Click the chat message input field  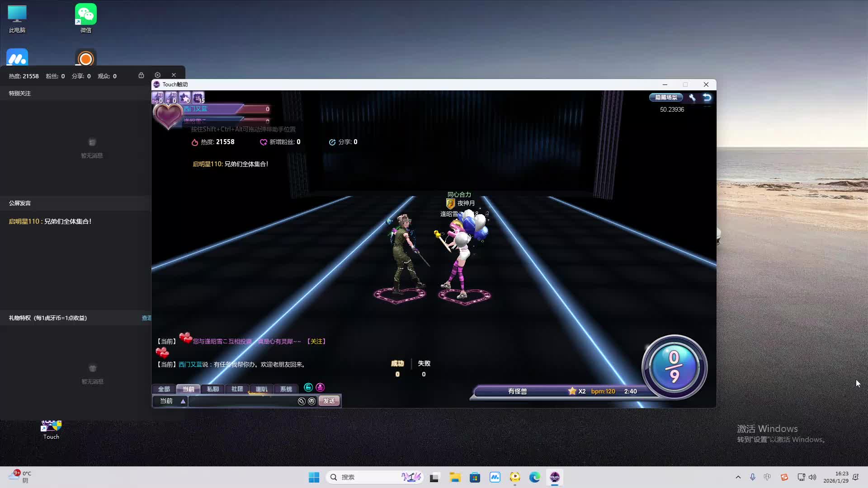[x=242, y=401]
